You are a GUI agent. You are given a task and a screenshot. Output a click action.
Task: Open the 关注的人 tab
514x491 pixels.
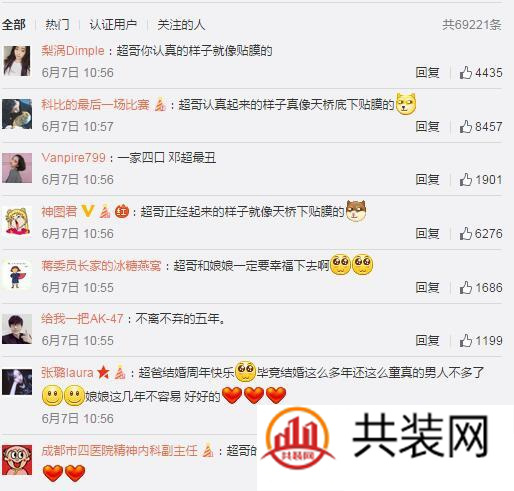pos(181,25)
